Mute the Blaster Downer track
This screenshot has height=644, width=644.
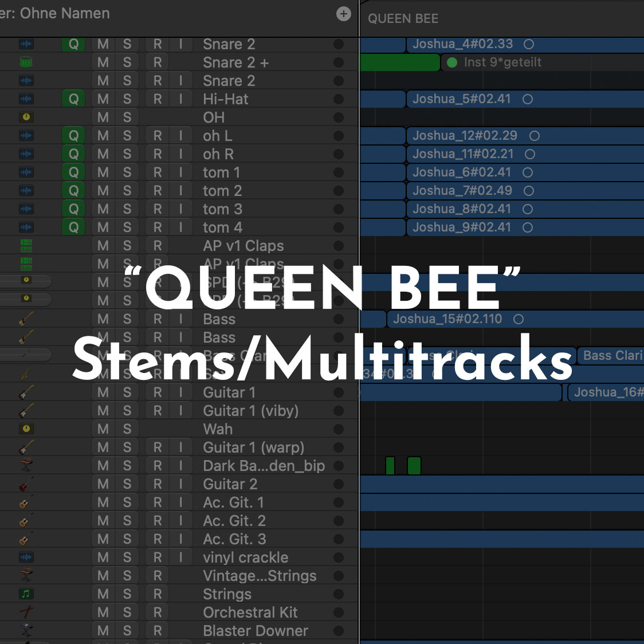click(x=103, y=631)
